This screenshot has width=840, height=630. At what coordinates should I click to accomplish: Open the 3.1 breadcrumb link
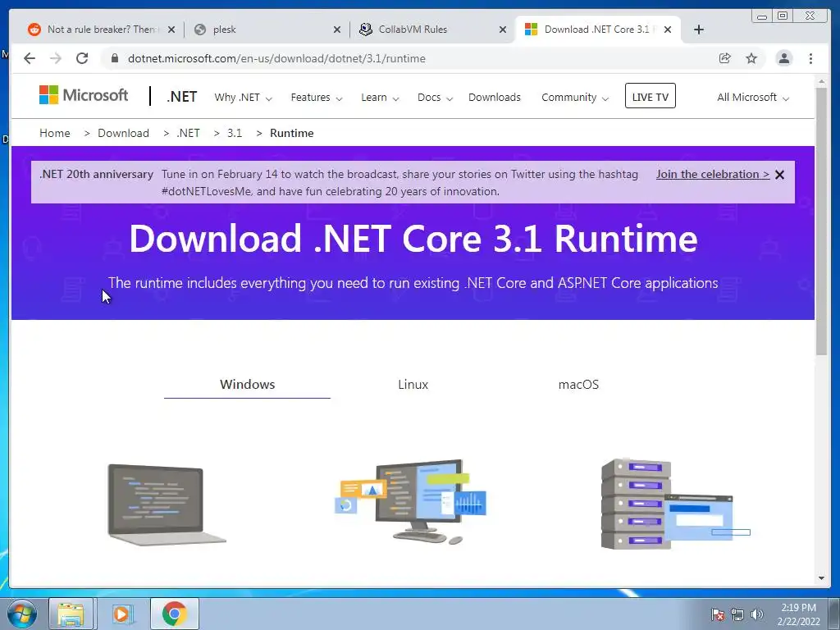pyautogui.click(x=235, y=134)
